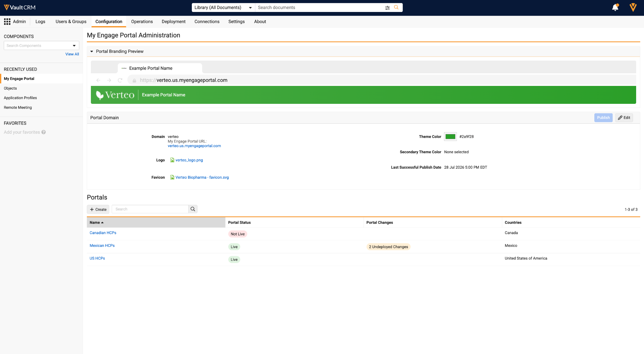Open the Users & Groups tab

(x=71, y=21)
